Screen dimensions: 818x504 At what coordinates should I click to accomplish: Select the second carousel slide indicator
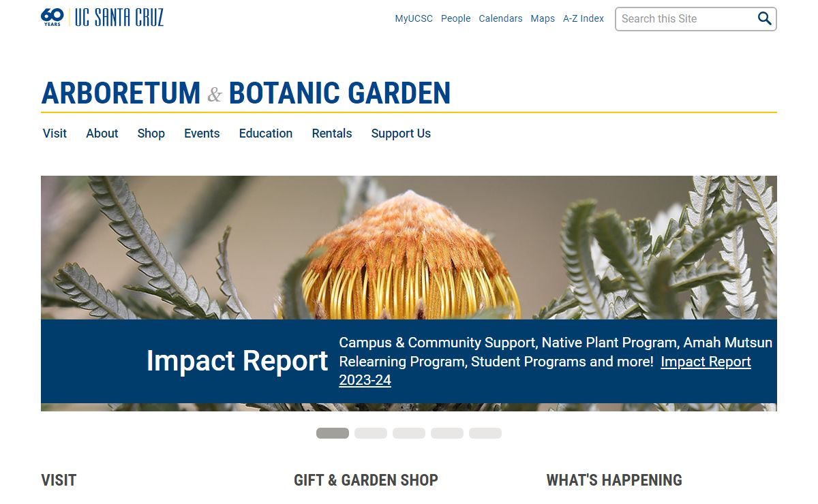pos(371,433)
